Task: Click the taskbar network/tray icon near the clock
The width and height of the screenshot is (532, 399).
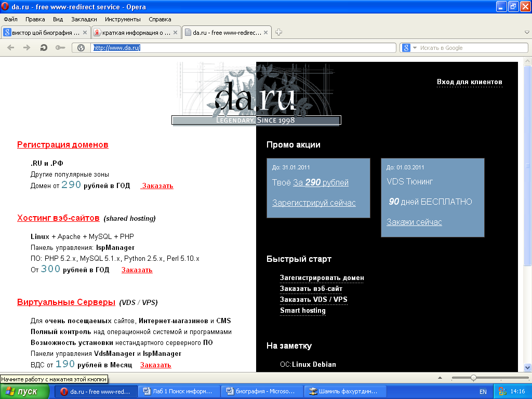Action: click(502, 392)
